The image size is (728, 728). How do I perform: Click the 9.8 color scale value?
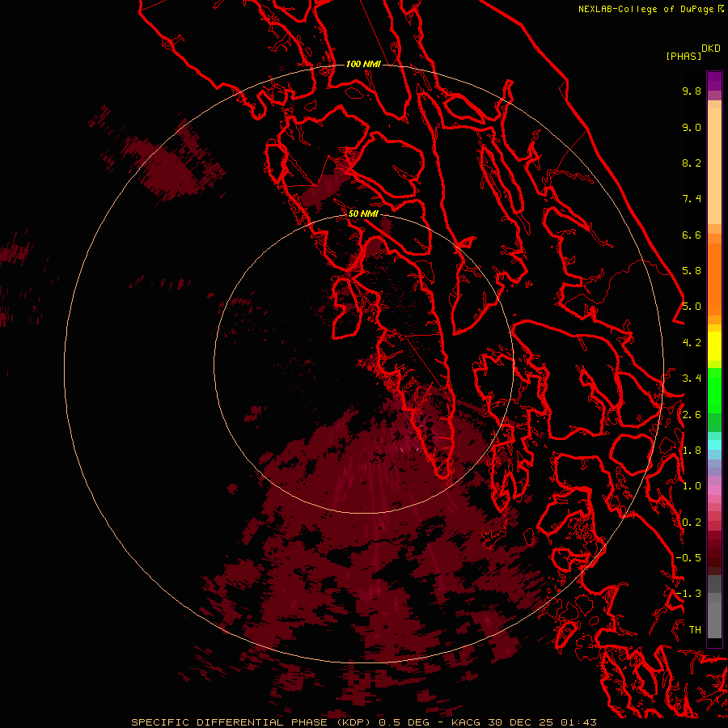(692, 91)
